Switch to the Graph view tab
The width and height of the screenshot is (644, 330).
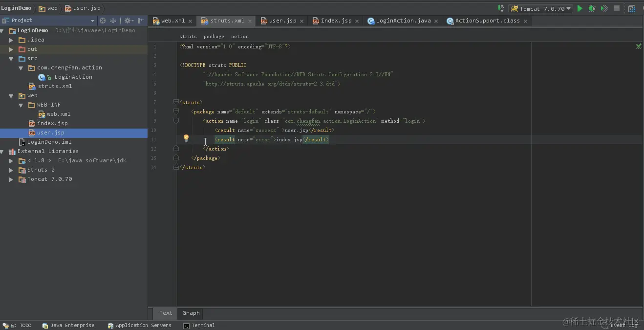coord(191,313)
